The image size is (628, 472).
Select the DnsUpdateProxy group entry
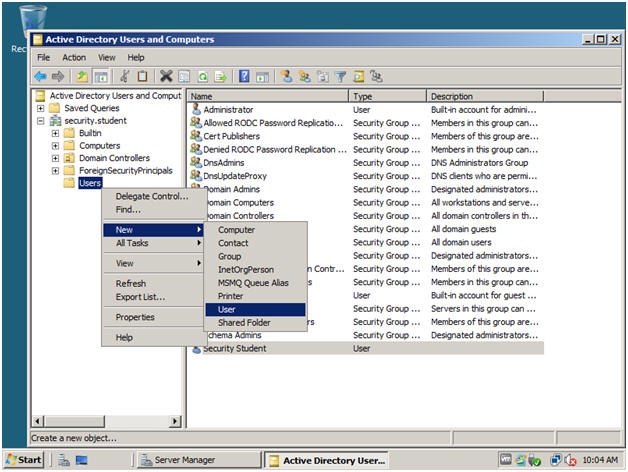(x=235, y=176)
